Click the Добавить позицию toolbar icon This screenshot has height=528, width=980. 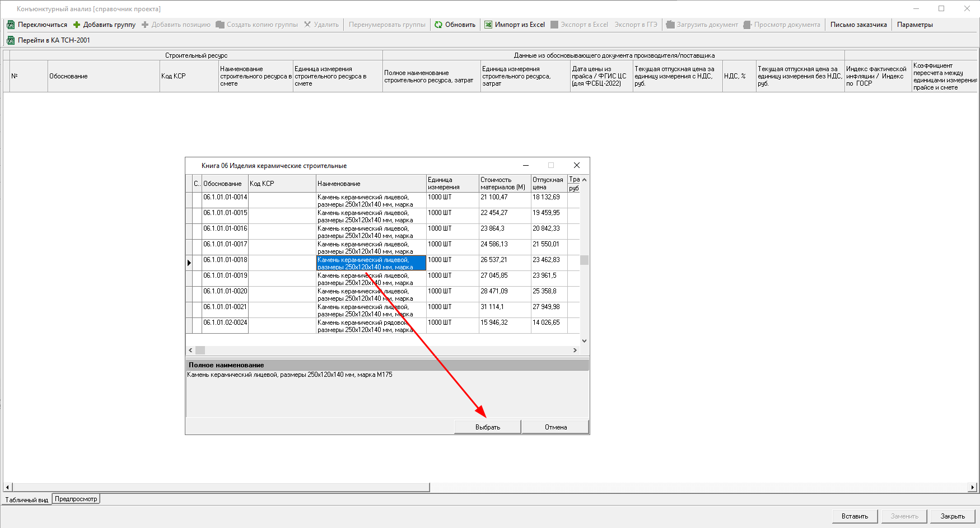pyautogui.click(x=145, y=25)
